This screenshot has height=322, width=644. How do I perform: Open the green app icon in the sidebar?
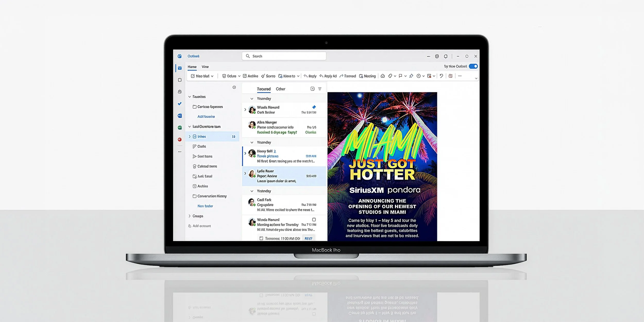[180, 128]
